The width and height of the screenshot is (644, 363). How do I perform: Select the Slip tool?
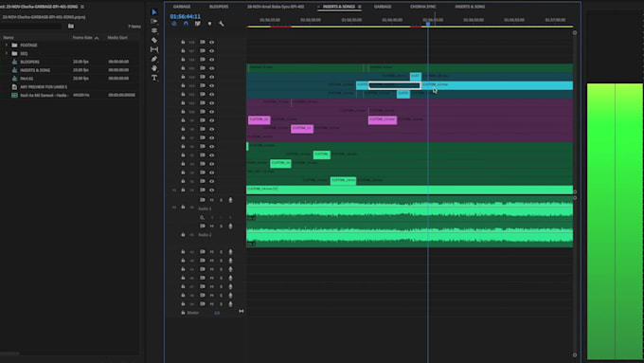click(x=154, y=49)
